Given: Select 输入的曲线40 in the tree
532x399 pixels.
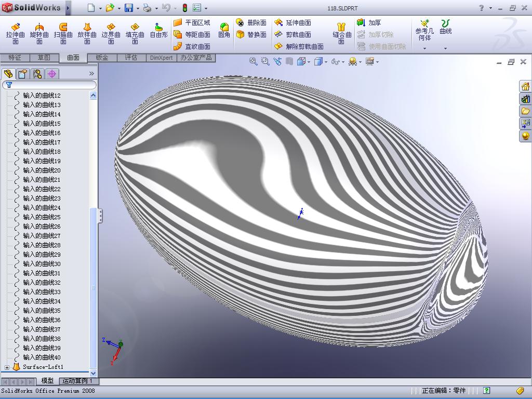Looking at the screenshot, I should coord(42,357).
